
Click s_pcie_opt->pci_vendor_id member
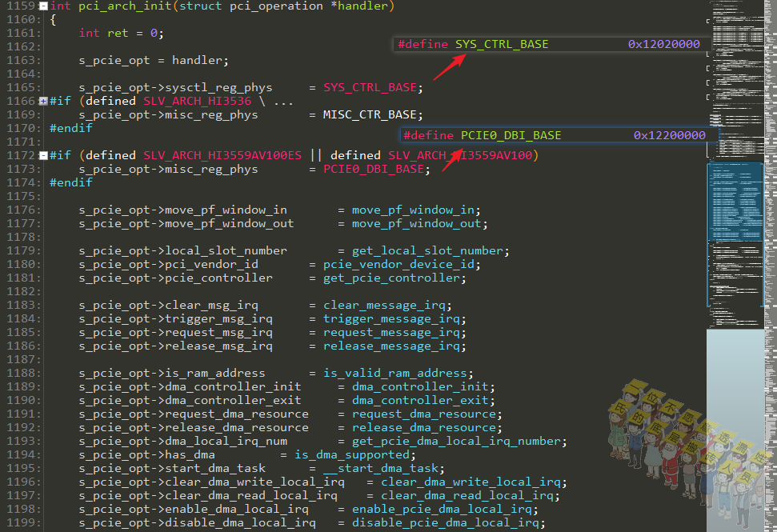pyautogui.click(x=169, y=265)
